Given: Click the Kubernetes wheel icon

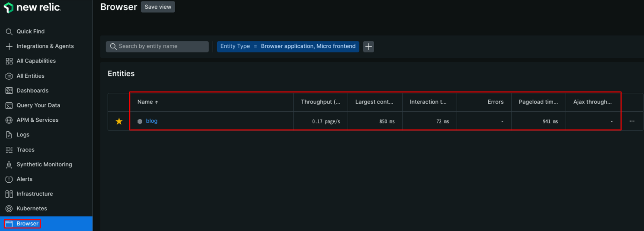Looking at the screenshot, I should click(x=9, y=209).
